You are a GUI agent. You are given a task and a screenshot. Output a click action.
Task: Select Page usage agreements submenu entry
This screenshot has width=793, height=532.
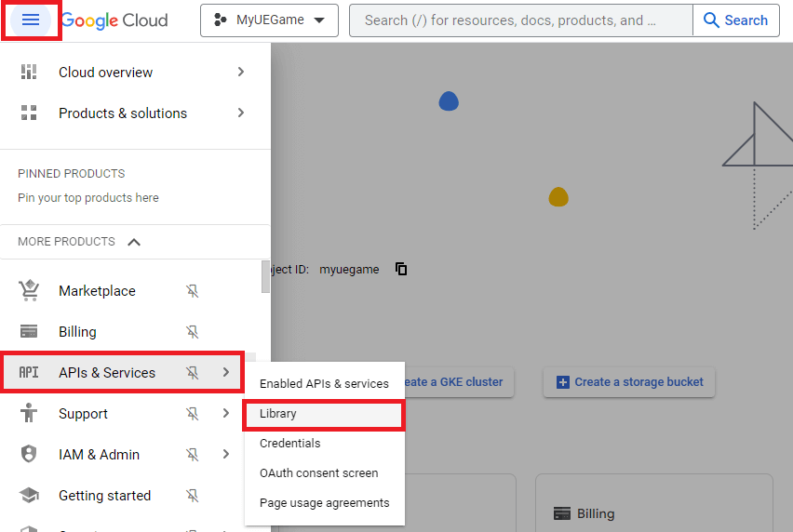pyautogui.click(x=324, y=502)
